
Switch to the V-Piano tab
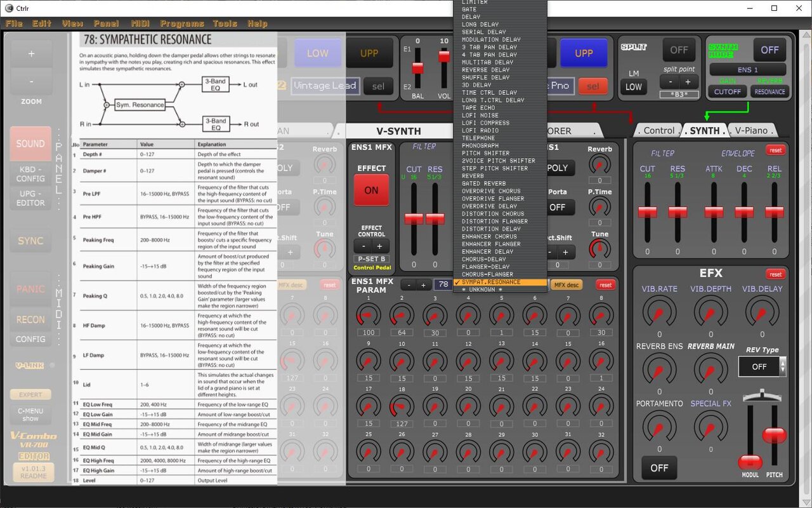point(752,130)
